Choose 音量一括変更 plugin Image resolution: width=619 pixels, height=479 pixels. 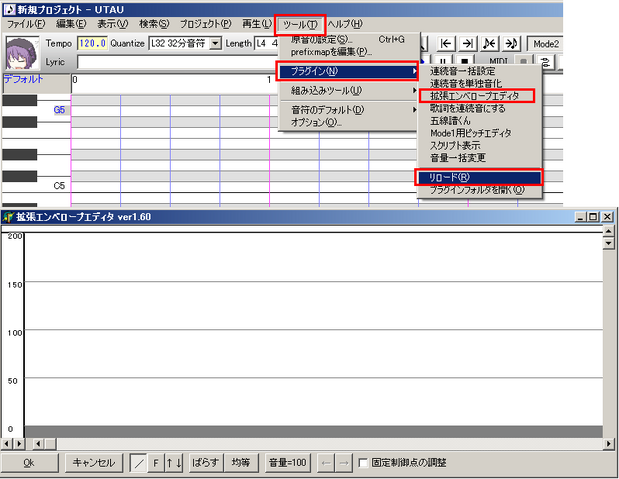point(479,158)
